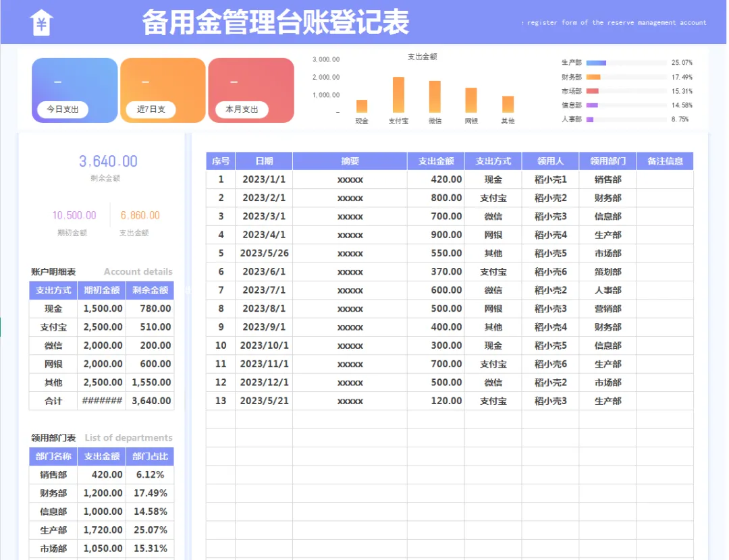Screen dimensions: 729x560
Task: Click the 支付宝 bar in expense chart
Action: click(x=398, y=95)
